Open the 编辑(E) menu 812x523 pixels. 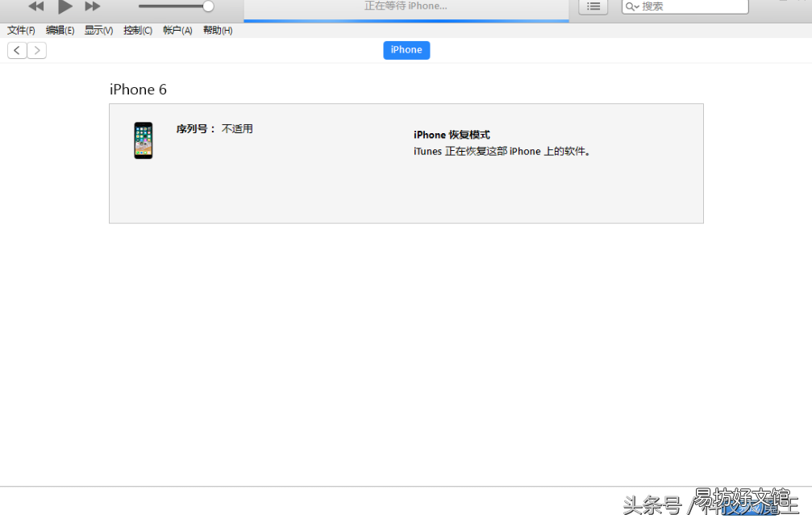point(60,31)
